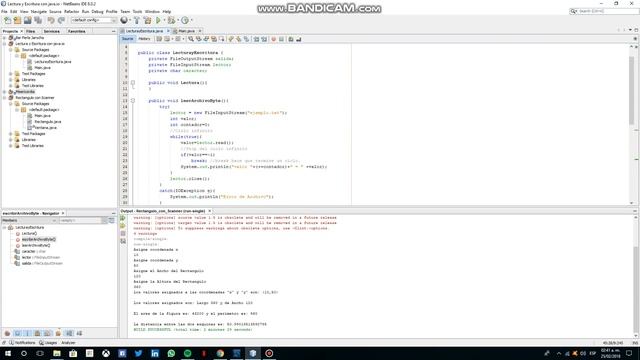Image resolution: width=640 pixels, height=360 pixels.
Task: Click the Build Project hammer icon
Action: click(x=137, y=20)
